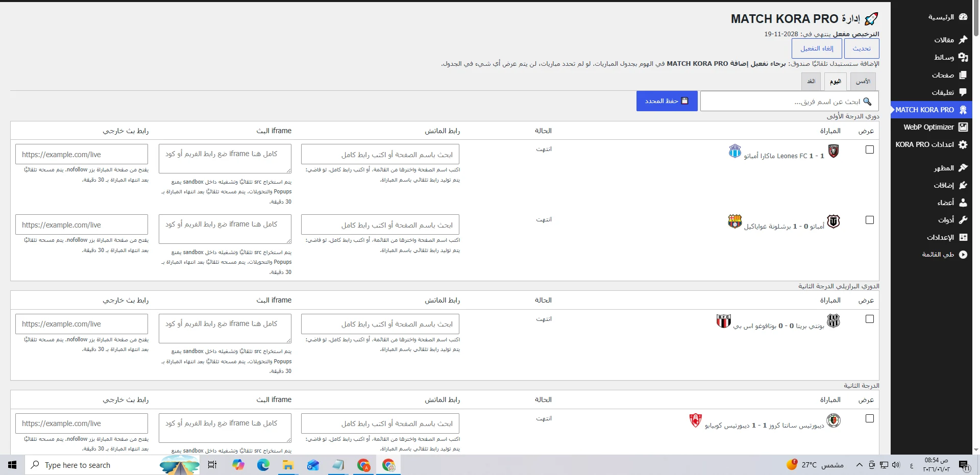Click ماكارا أمباتو team logo
The width and height of the screenshot is (980, 475).
pyautogui.click(x=734, y=151)
